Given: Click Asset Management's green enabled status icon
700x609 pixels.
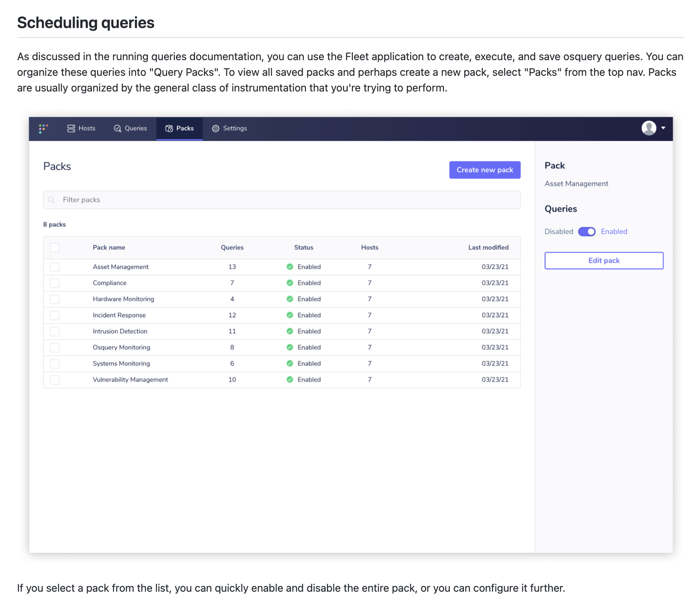Looking at the screenshot, I should 290,267.
